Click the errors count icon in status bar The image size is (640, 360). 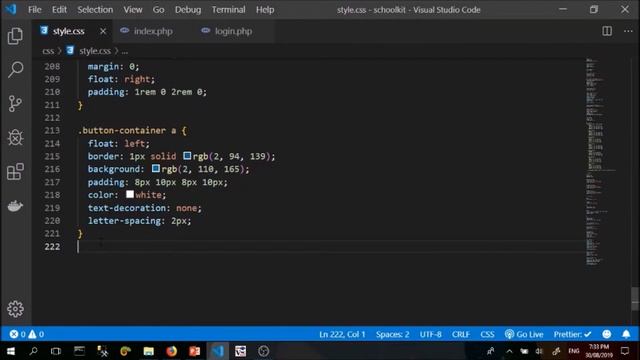17,334
